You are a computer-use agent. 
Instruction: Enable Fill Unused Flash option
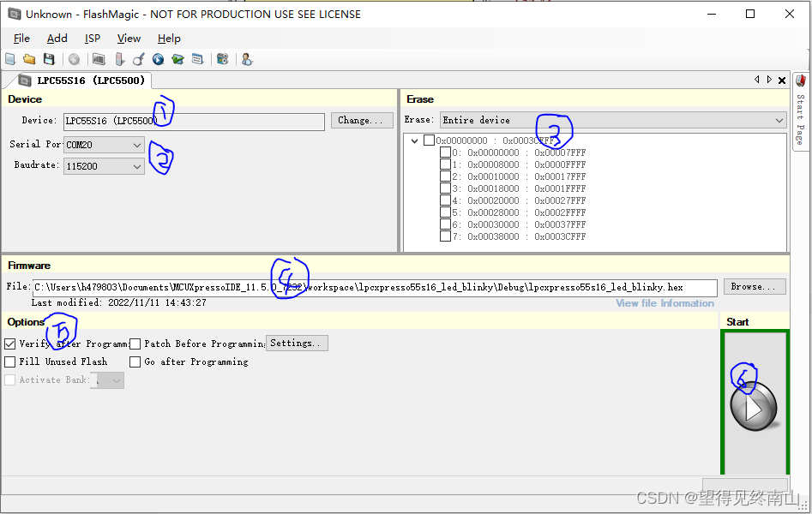9,362
